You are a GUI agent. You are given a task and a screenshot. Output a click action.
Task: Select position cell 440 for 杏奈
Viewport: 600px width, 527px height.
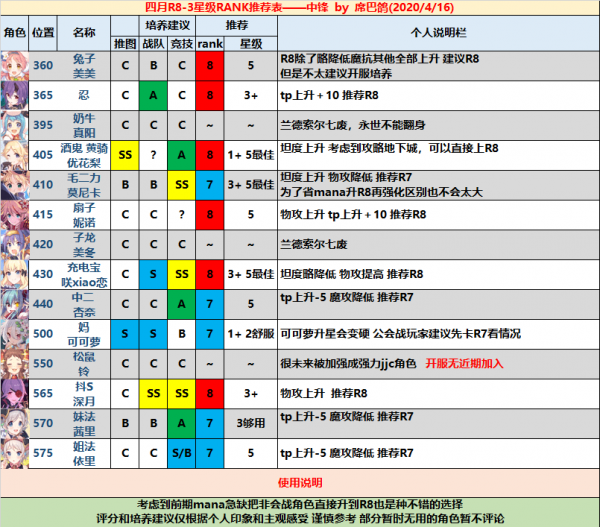click(43, 303)
